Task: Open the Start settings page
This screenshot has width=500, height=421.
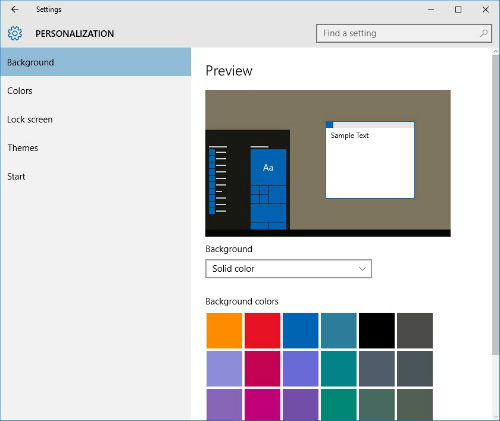Action: tap(96, 176)
